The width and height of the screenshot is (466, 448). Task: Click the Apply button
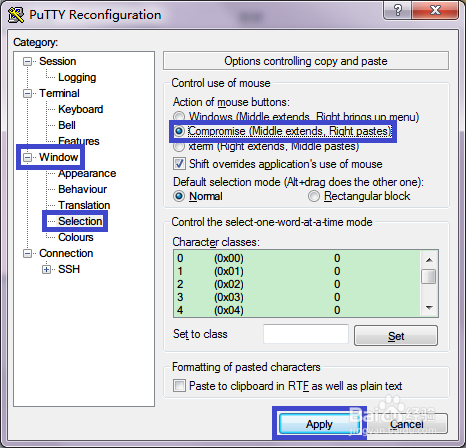point(319,424)
